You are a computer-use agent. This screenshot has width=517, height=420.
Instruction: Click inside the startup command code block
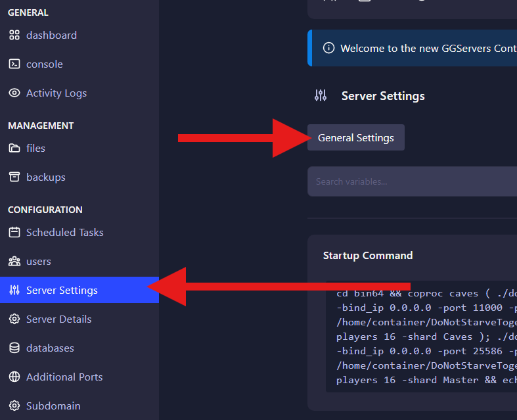coord(420,337)
